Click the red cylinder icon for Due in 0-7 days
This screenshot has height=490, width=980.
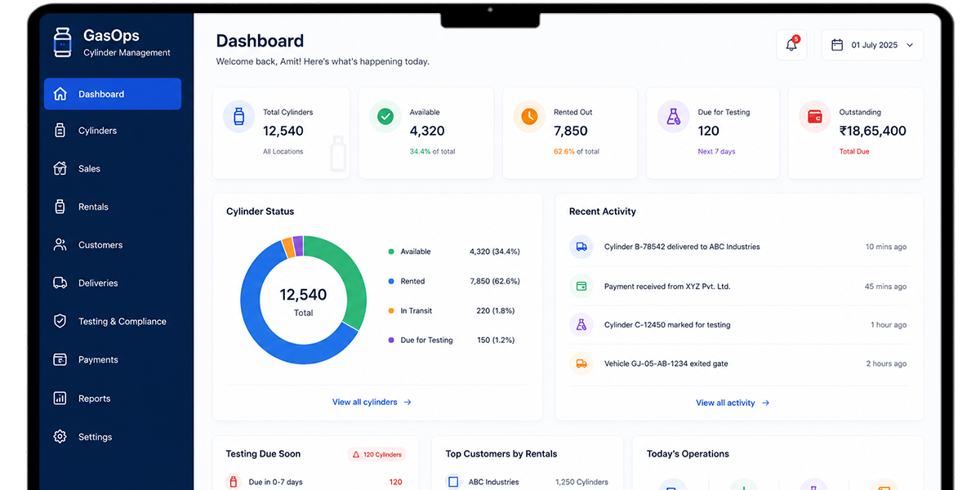(x=233, y=482)
